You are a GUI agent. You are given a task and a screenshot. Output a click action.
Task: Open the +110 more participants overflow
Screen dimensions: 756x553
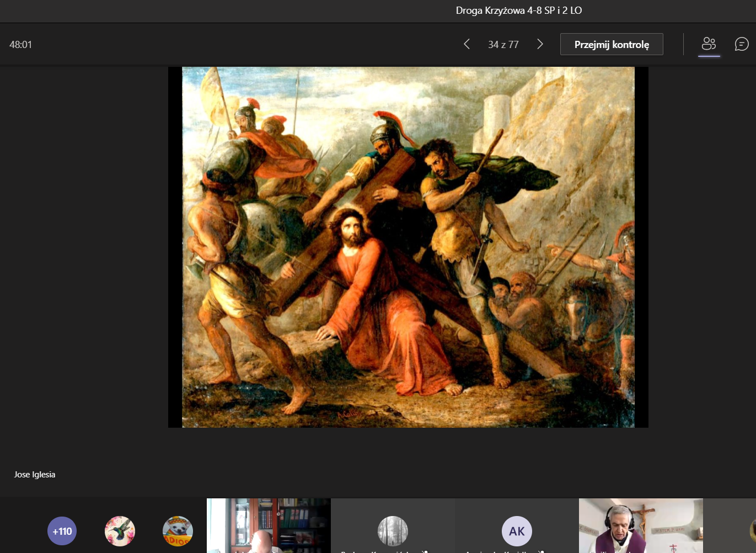pos(62,531)
